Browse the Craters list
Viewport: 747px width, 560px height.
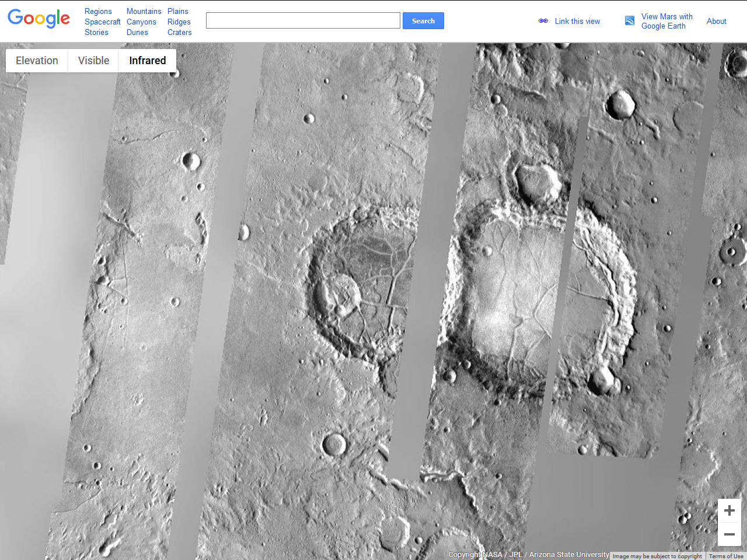(180, 32)
